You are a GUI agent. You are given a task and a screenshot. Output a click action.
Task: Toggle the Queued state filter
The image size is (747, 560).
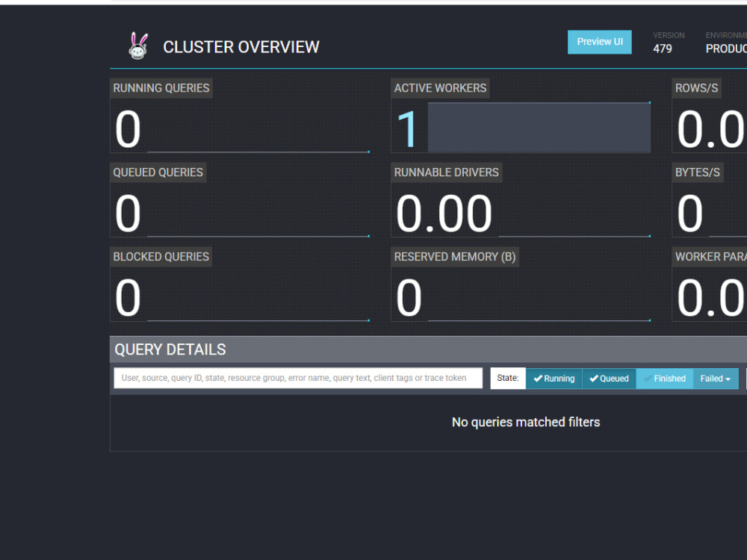pyautogui.click(x=609, y=379)
